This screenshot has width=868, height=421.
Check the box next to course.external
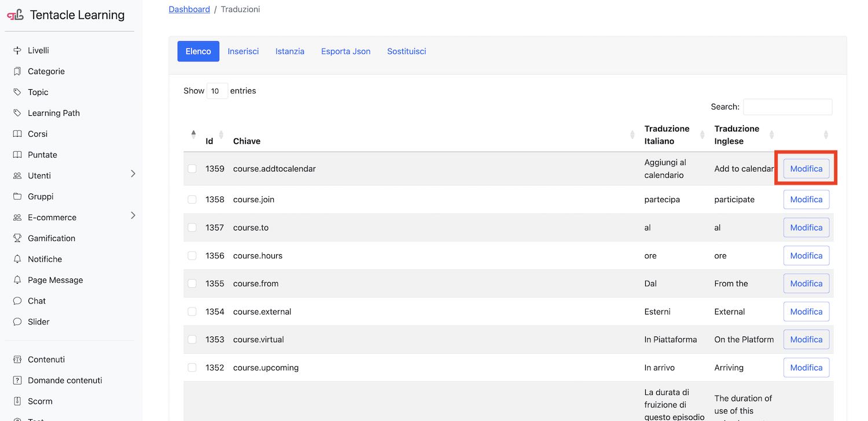coord(192,312)
